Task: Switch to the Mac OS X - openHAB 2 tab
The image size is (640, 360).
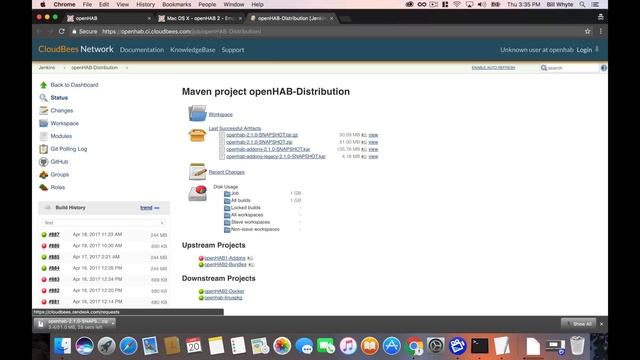Action: point(200,18)
